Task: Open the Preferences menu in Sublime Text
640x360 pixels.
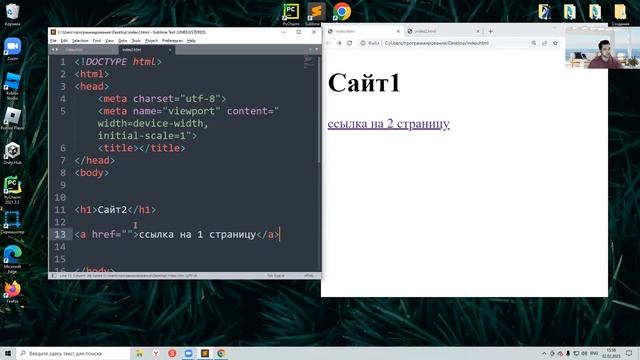Action: tap(173, 41)
